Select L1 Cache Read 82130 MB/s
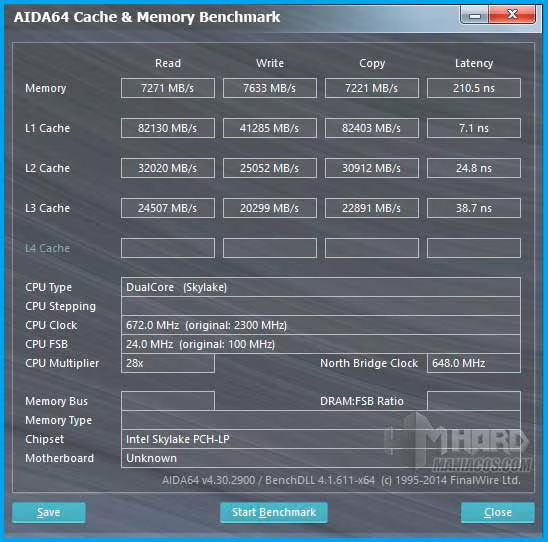The width and height of the screenshot is (548, 542). click(168, 128)
